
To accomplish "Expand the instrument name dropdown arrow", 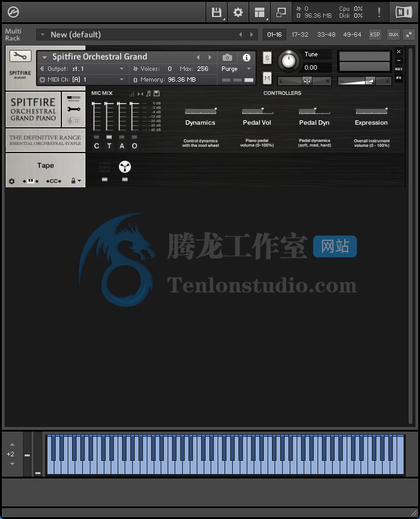I will click(44, 57).
